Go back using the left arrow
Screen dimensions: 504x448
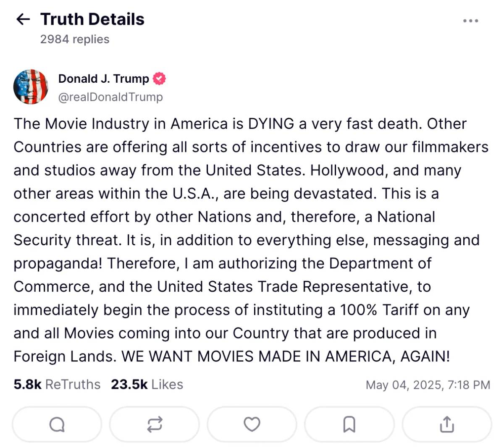[x=23, y=19]
